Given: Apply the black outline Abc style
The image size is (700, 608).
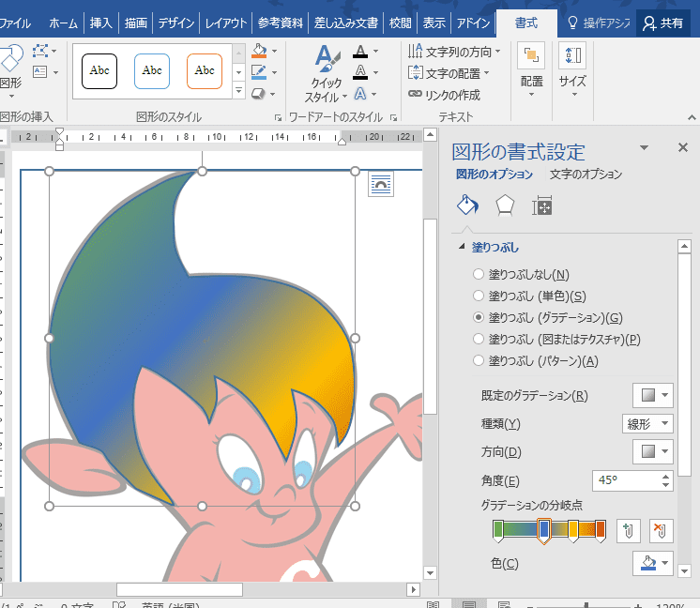Looking at the screenshot, I should (x=99, y=71).
